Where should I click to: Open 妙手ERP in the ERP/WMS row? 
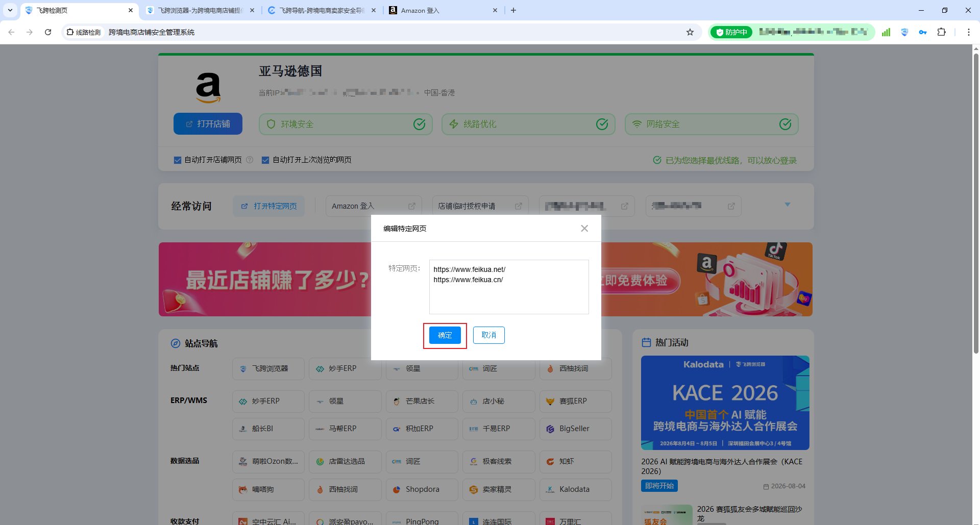(x=268, y=401)
